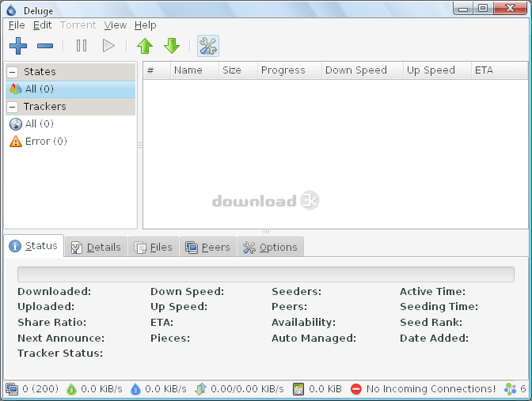
Task: Click the Add Torrent plus icon
Action: (18, 46)
